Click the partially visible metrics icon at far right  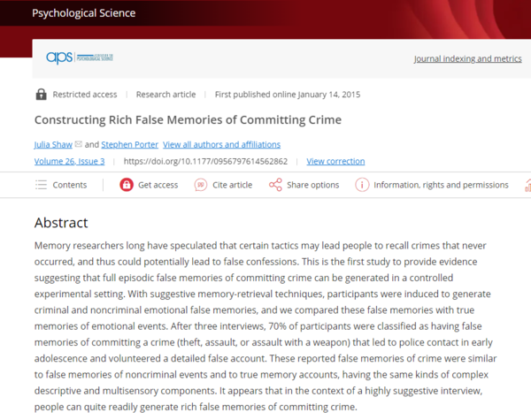[527, 185]
